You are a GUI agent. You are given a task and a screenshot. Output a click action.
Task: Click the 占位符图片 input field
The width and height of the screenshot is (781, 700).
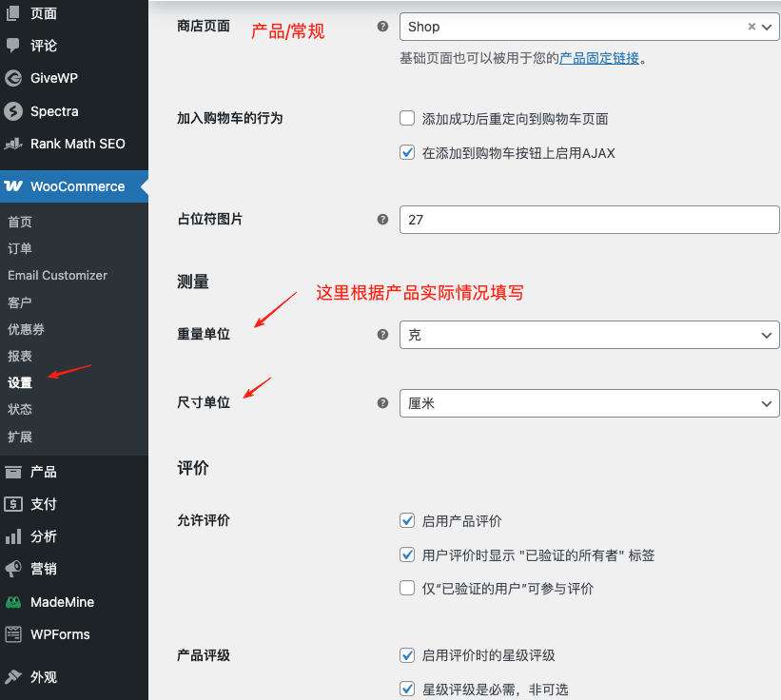pos(589,220)
